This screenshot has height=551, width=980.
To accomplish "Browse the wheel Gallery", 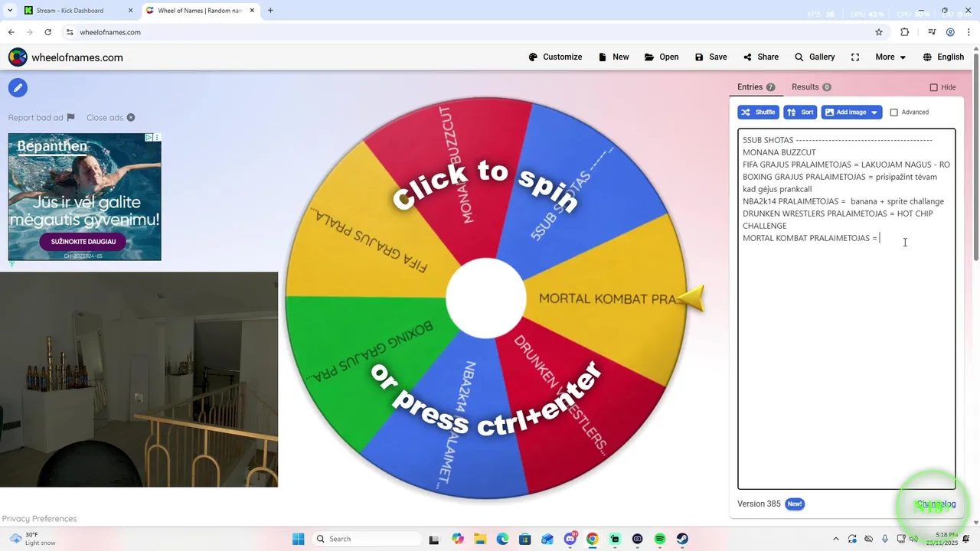I will pyautogui.click(x=815, y=57).
